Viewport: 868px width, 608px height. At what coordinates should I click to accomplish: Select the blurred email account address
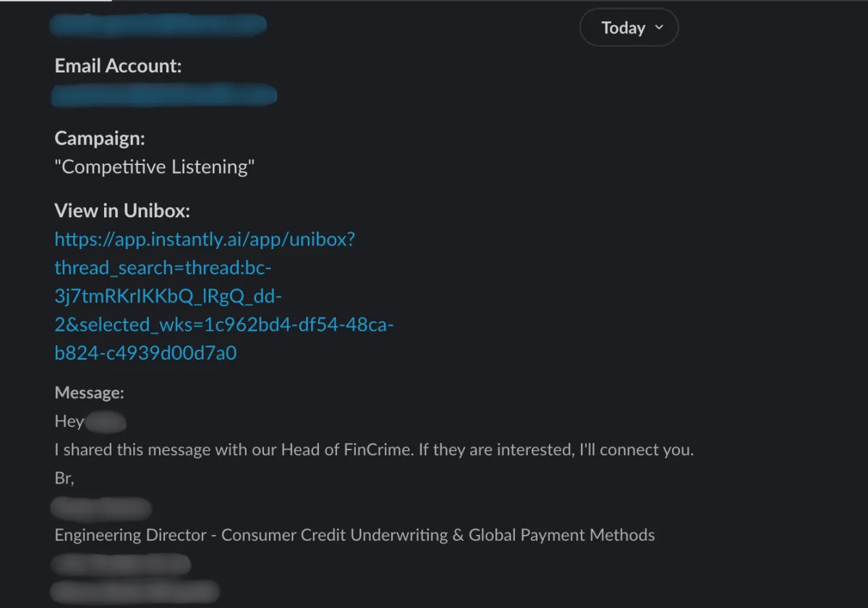[164, 95]
